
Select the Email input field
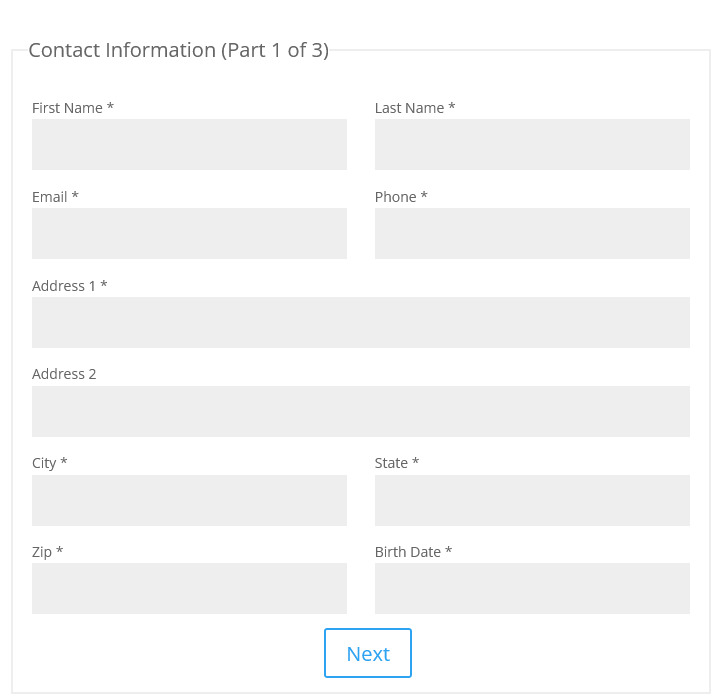point(189,233)
